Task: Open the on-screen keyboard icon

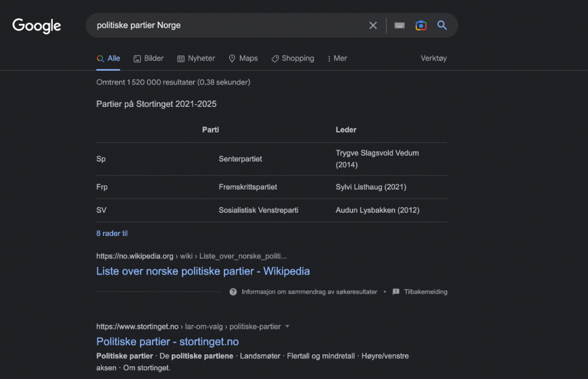Action: 399,25
